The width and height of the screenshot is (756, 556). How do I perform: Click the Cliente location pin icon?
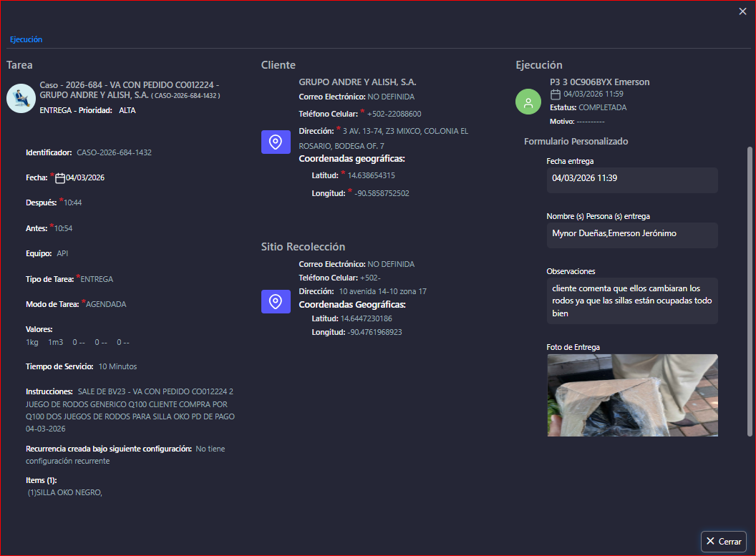click(x=276, y=142)
